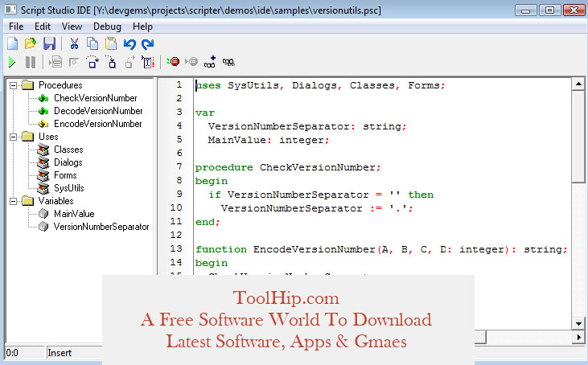Open the View menu

(x=72, y=27)
